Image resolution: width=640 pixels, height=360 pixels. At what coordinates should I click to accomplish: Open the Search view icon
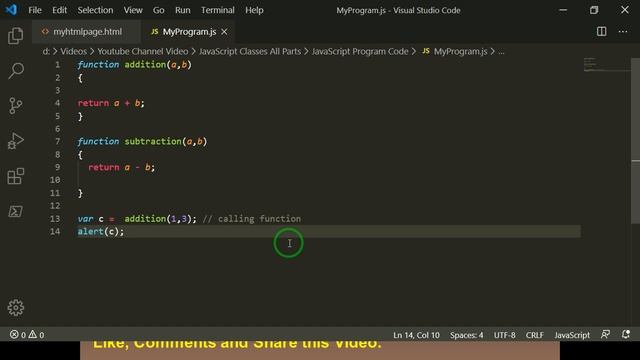coord(16,71)
